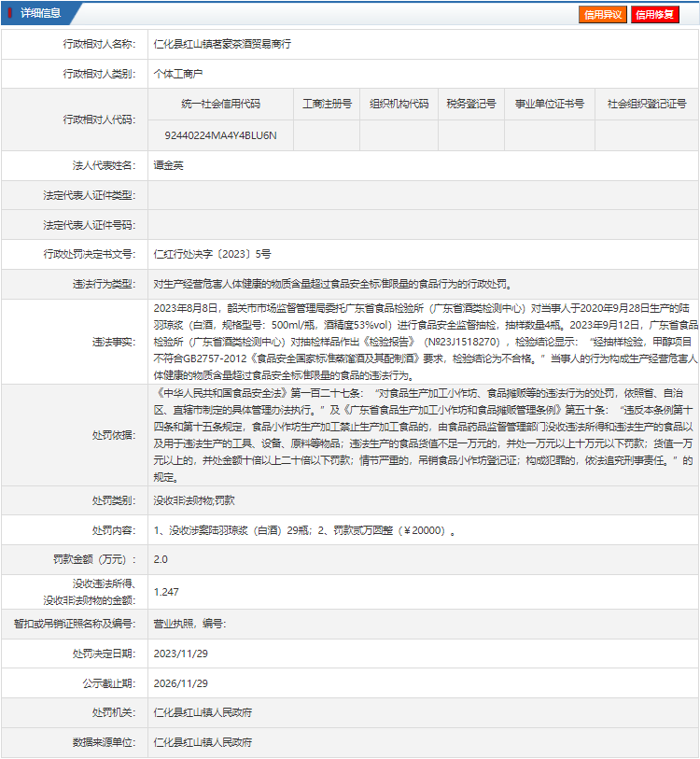This screenshot has height=759, width=700.
Task: Click the 法定代表人证件号码 label
Action: tap(90, 225)
